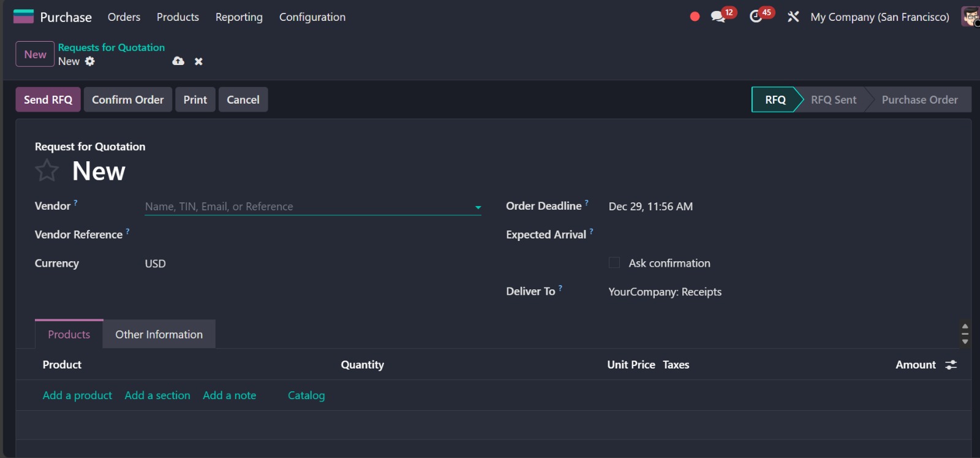
Task: Click the Order Deadline date field
Action: coord(650,207)
